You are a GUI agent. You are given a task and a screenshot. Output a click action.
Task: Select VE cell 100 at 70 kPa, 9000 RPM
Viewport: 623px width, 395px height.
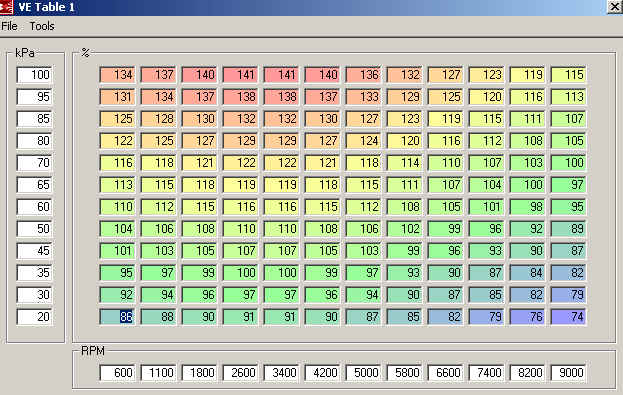click(x=569, y=163)
